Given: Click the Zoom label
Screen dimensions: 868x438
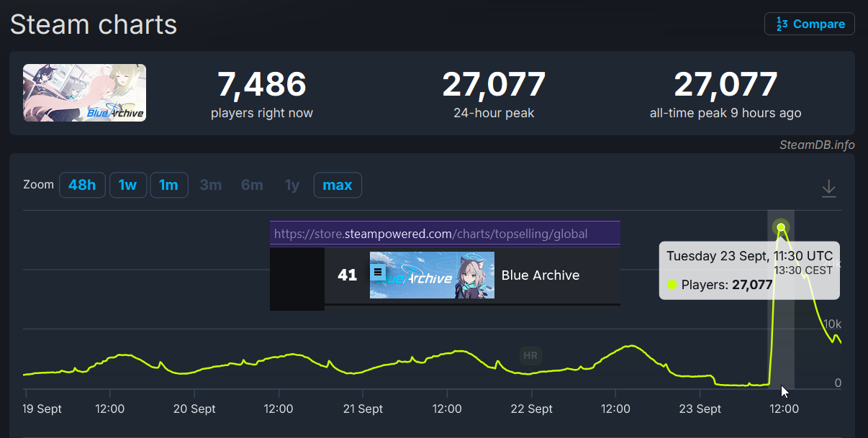Looking at the screenshot, I should pos(38,184).
